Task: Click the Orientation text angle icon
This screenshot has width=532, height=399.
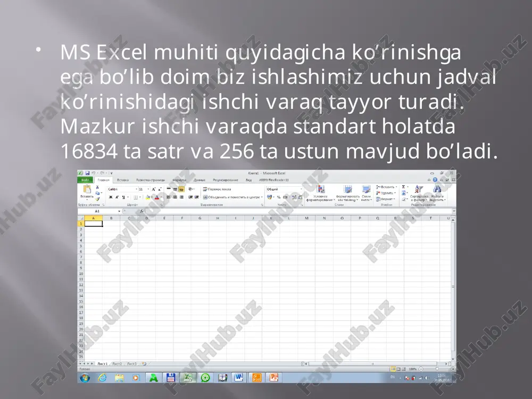Action: click(x=190, y=189)
